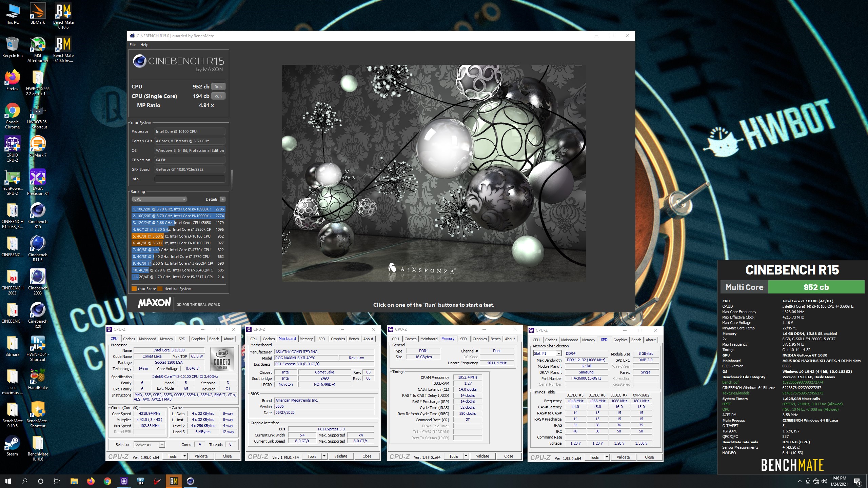Launch HandBrake desktop icon
Image resolution: width=868 pixels, height=488 pixels.
pos(38,379)
